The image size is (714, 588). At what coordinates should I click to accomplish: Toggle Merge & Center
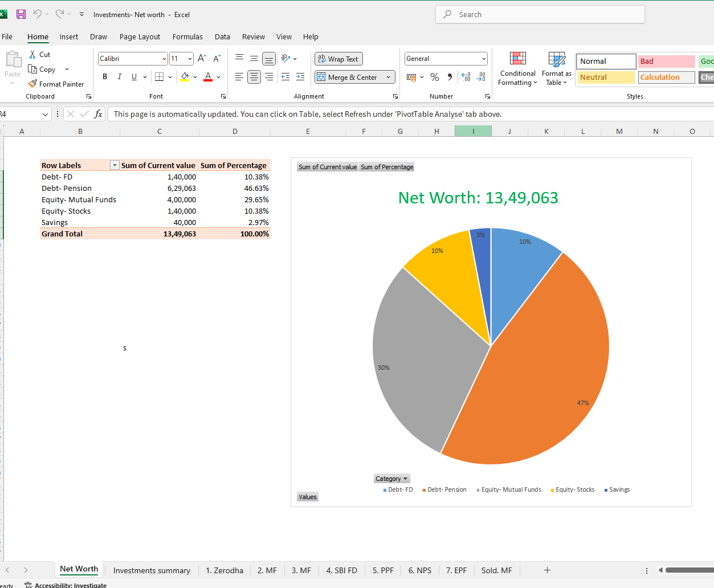coord(348,77)
